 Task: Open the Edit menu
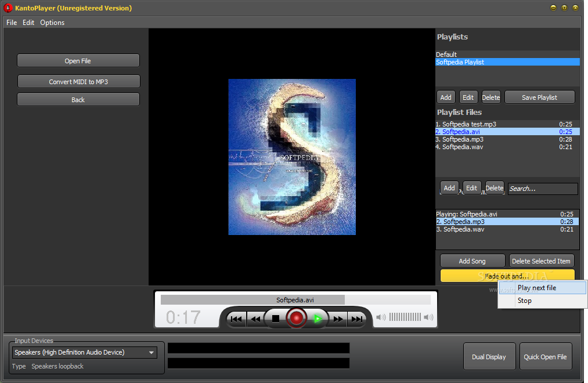28,23
